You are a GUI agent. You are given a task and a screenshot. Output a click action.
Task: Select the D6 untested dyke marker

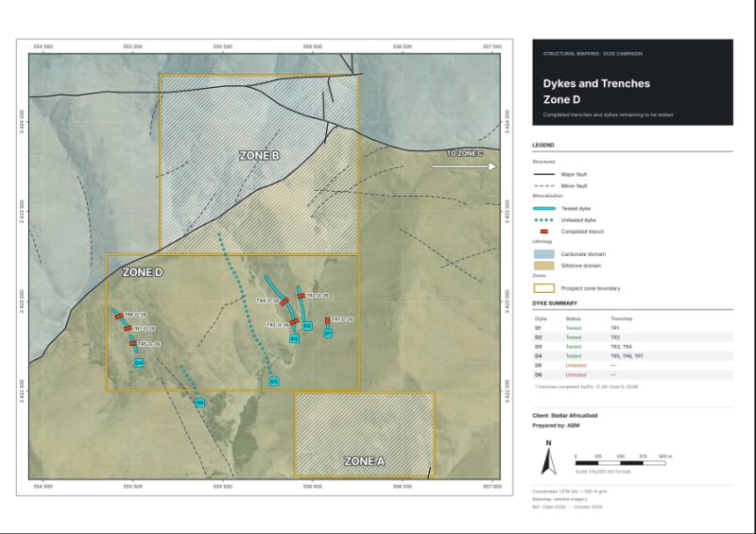click(199, 403)
